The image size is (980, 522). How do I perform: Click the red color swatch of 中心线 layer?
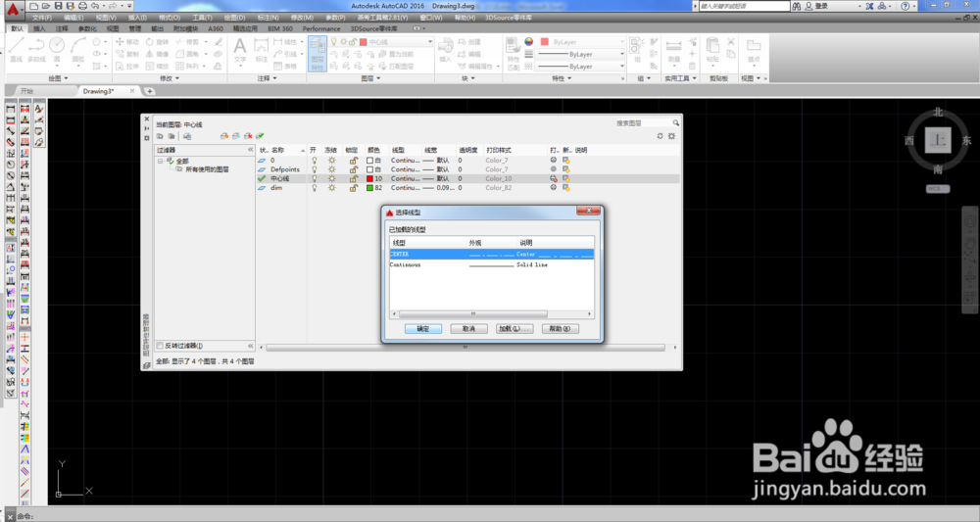[370, 178]
